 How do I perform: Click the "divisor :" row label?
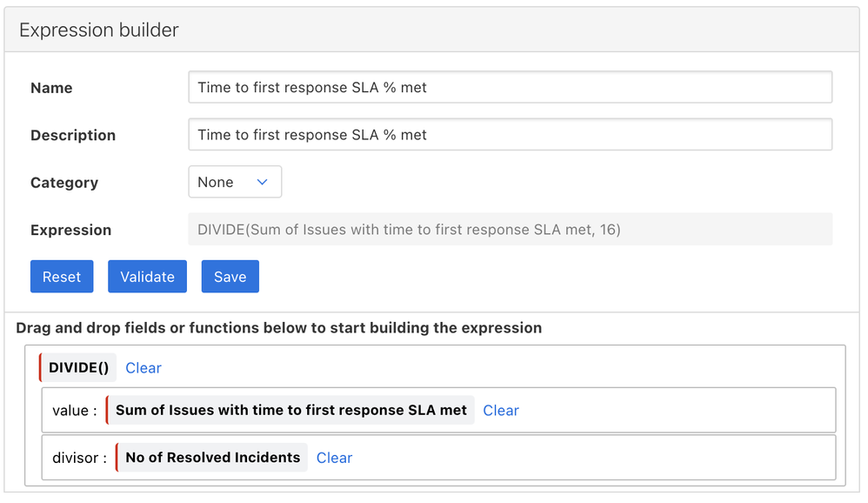pos(80,458)
